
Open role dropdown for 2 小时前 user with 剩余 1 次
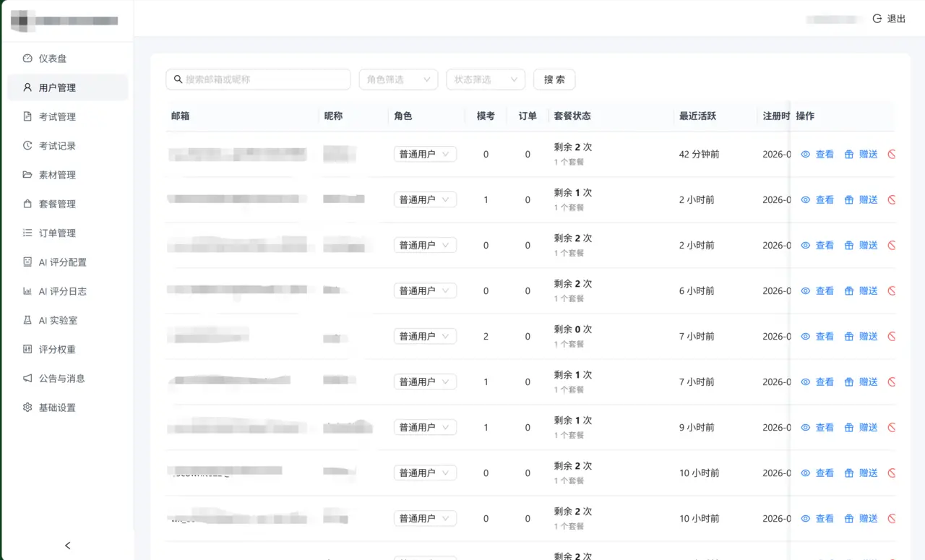(x=425, y=199)
